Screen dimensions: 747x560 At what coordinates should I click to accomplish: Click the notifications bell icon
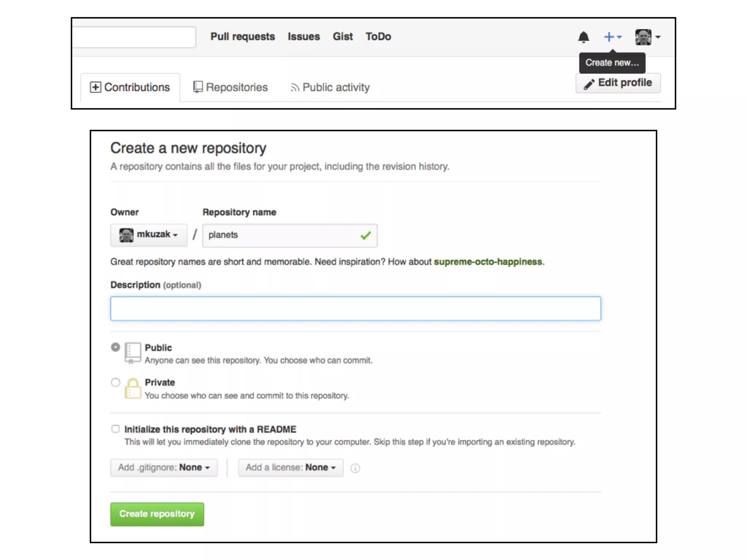pyautogui.click(x=584, y=37)
